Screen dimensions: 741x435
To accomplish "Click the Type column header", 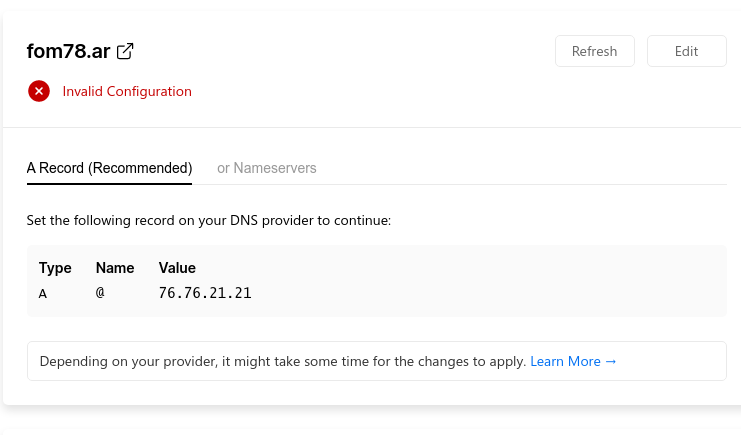I will click(x=55, y=268).
